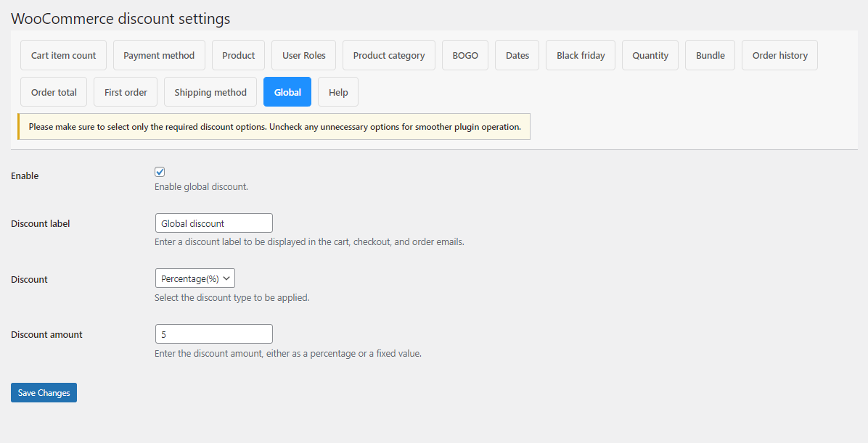Viewport: 868px width, 443px height.
Task: Open the BOGO discount settings
Action: tap(464, 54)
